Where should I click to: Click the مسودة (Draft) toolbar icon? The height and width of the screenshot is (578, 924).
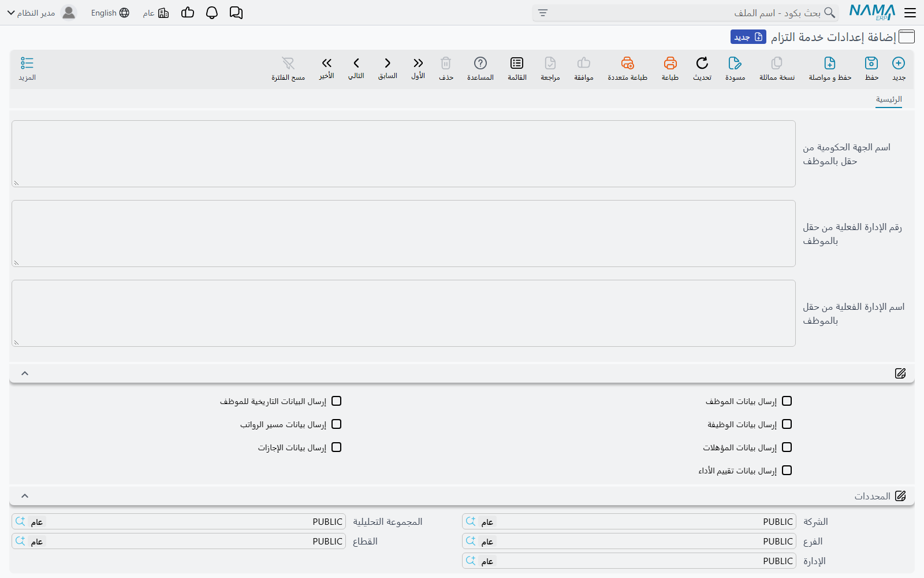pos(735,64)
